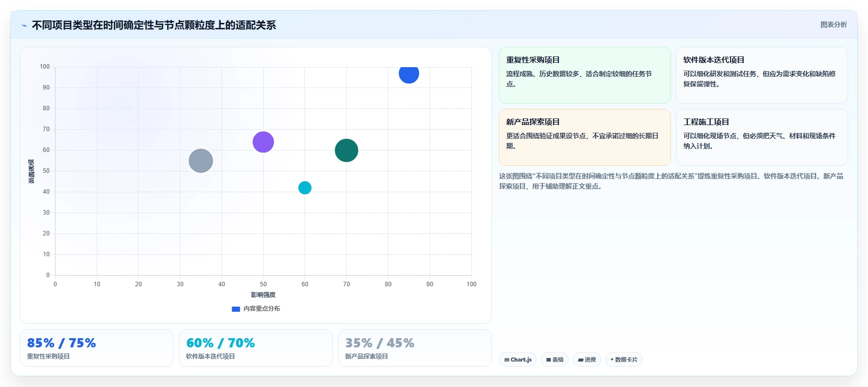Click the 35% / 45% stat card

coord(415,348)
